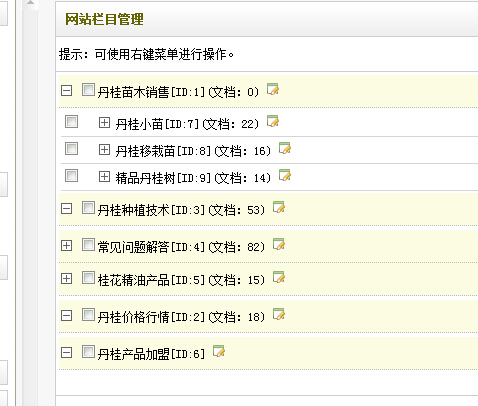Click the edit icon for 精品丹桂树
This screenshot has width=478, height=406.
[x=285, y=175]
